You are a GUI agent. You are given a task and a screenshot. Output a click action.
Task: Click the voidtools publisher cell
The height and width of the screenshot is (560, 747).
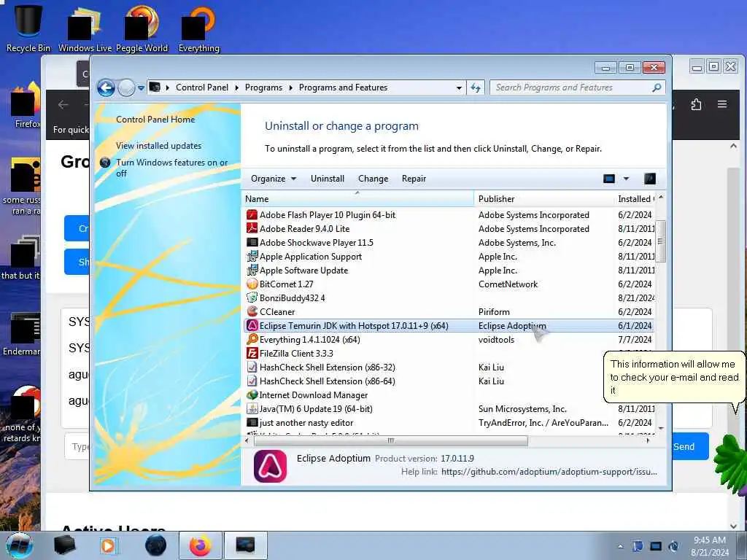pyautogui.click(x=496, y=340)
